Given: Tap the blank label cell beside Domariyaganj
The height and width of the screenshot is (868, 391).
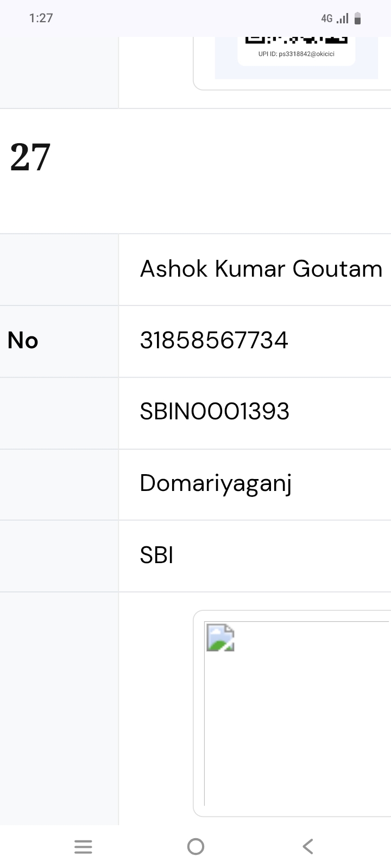Looking at the screenshot, I should pos(59,484).
